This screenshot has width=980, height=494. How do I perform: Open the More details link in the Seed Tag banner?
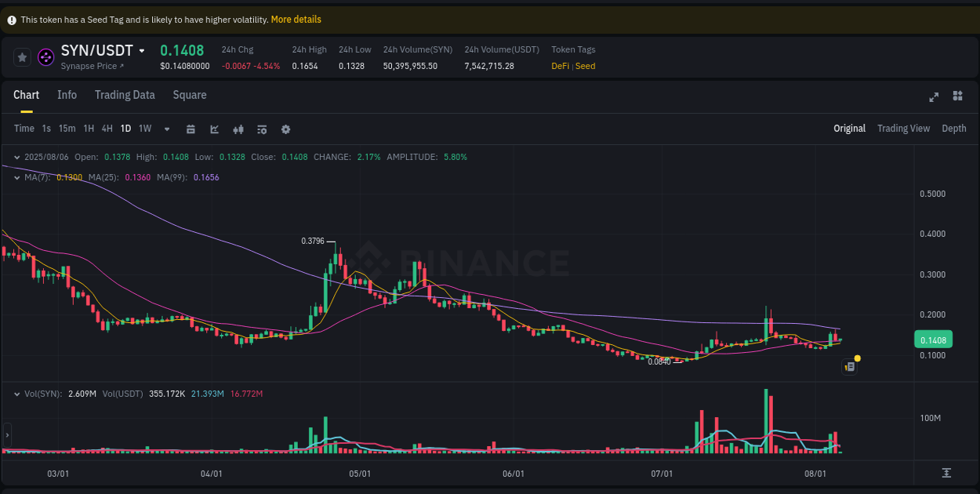[x=296, y=19]
